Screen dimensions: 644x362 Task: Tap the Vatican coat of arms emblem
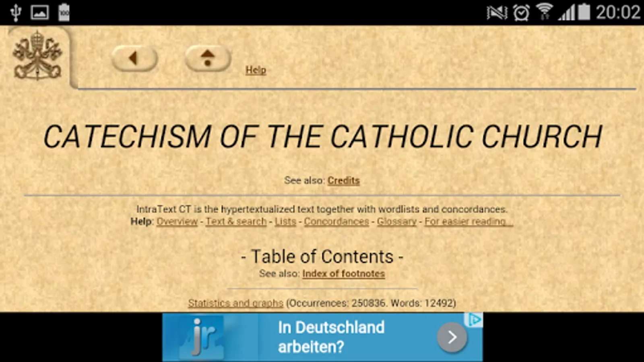(37, 56)
